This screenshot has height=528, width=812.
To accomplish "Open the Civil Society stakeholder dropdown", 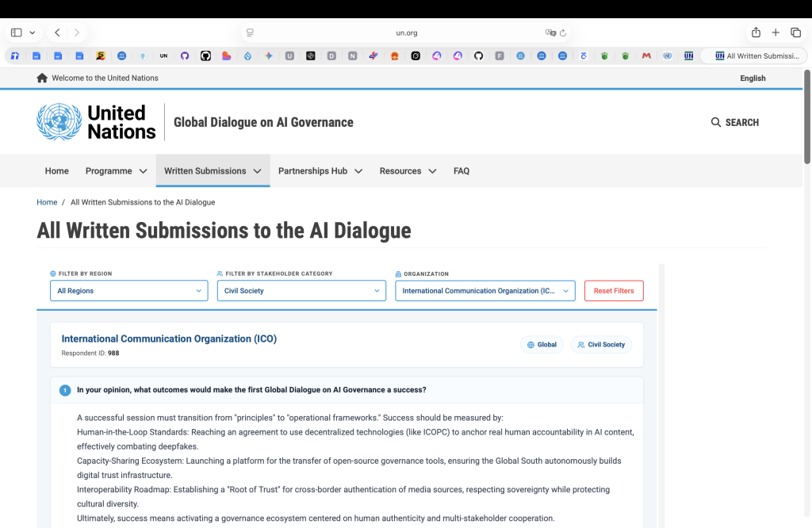I will [301, 290].
